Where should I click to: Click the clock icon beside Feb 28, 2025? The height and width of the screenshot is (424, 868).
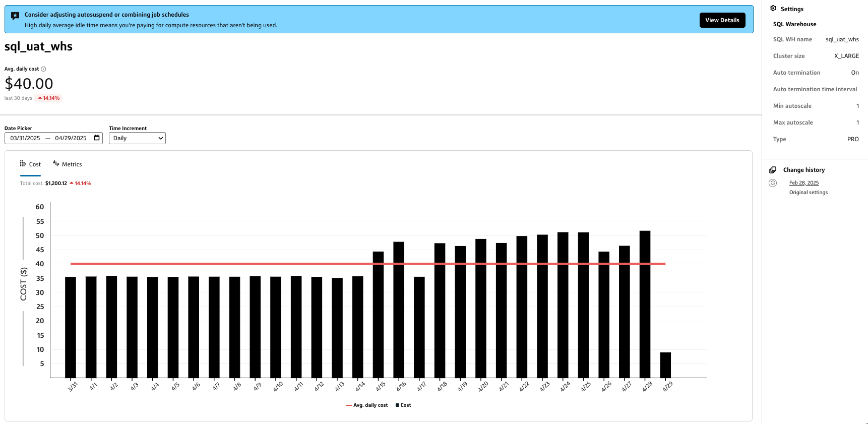click(x=773, y=183)
